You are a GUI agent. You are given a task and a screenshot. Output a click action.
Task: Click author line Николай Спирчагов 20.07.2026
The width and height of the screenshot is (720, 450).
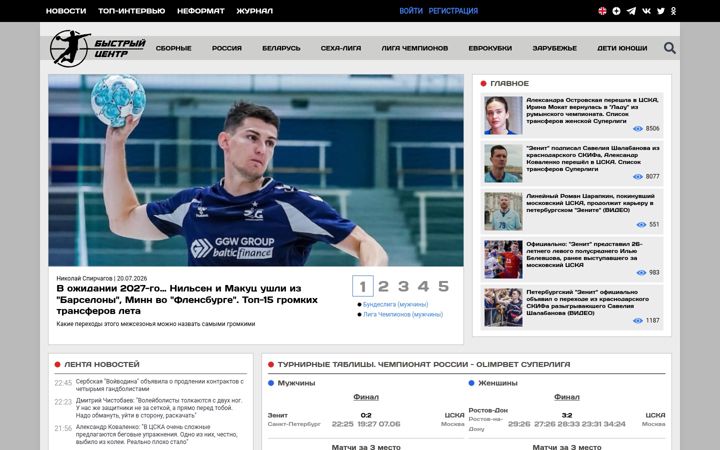point(102,278)
